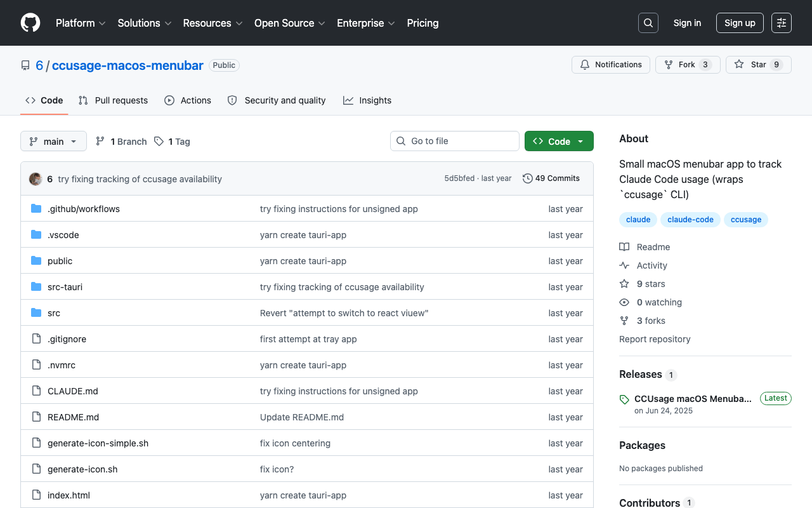Click the eye icon beside 0 watching

[624, 302]
